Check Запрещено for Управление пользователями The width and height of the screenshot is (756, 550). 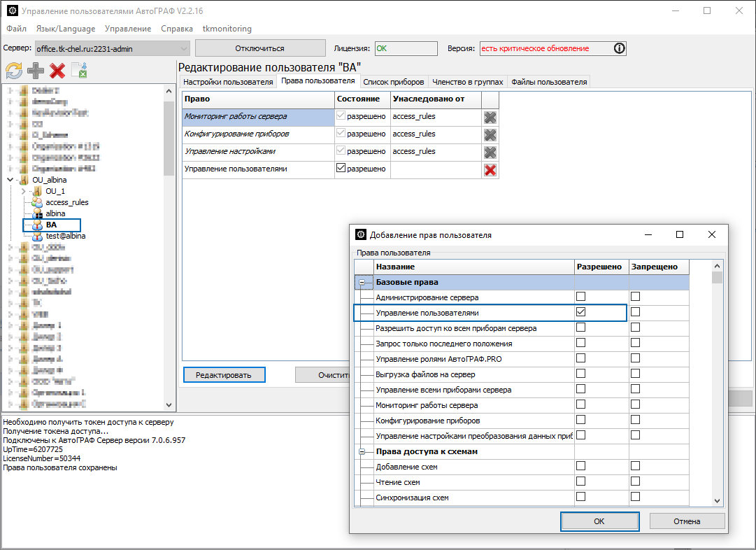(636, 311)
